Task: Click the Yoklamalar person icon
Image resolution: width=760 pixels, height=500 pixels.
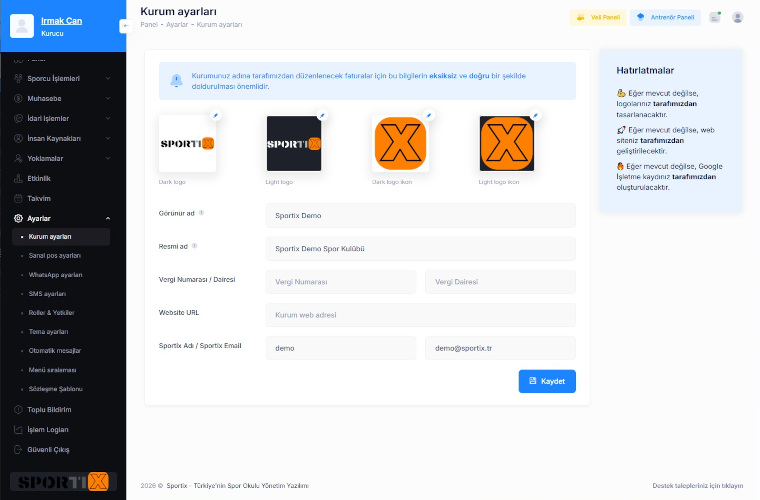Action: 18,158
